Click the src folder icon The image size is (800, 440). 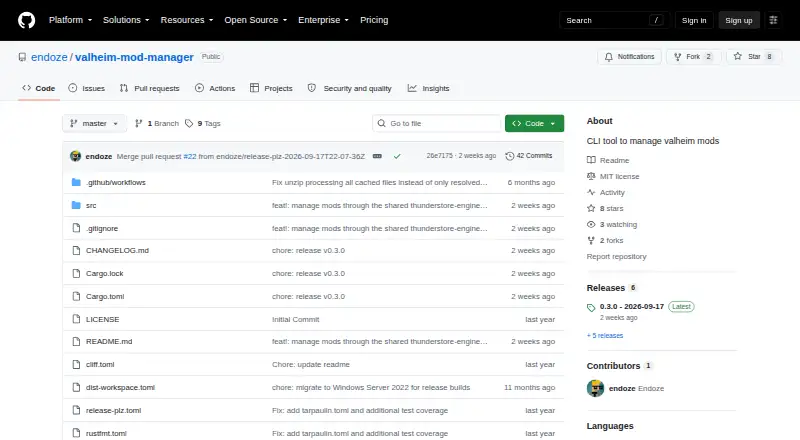click(x=76, y=205)
